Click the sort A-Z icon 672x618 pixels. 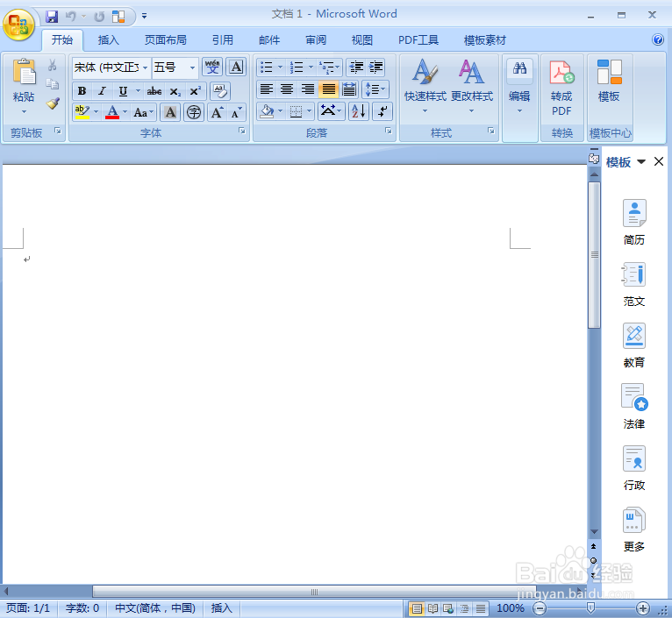click(359, 111)
